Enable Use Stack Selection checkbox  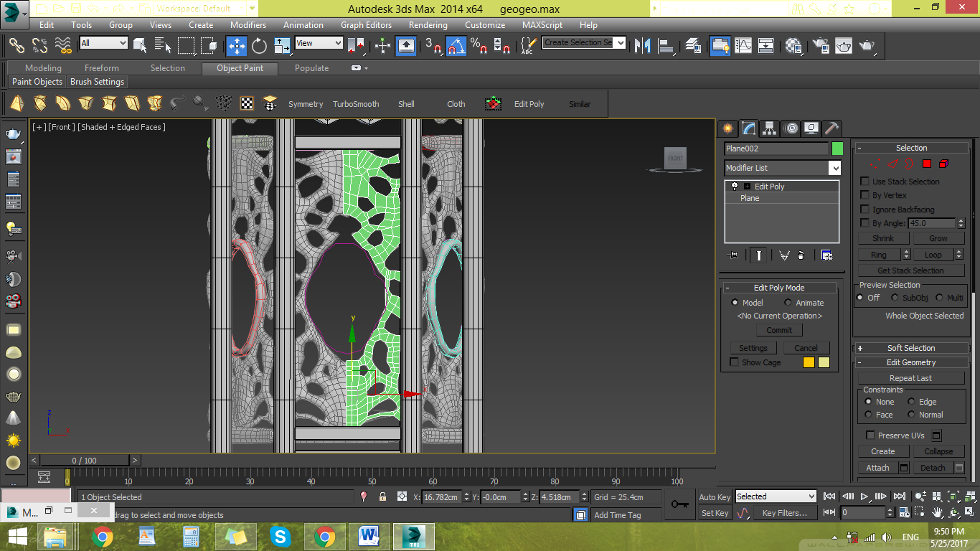tap(865, 182)
